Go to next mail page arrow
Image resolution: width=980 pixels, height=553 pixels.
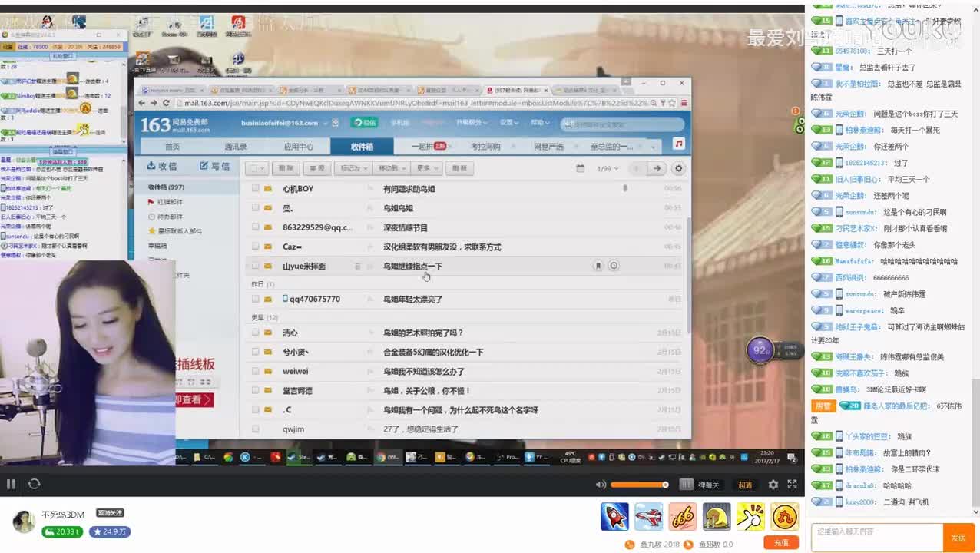coord(657,168)
